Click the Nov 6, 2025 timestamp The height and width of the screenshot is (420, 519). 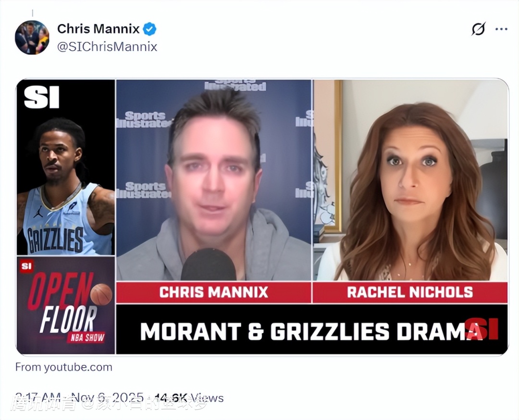107,397
